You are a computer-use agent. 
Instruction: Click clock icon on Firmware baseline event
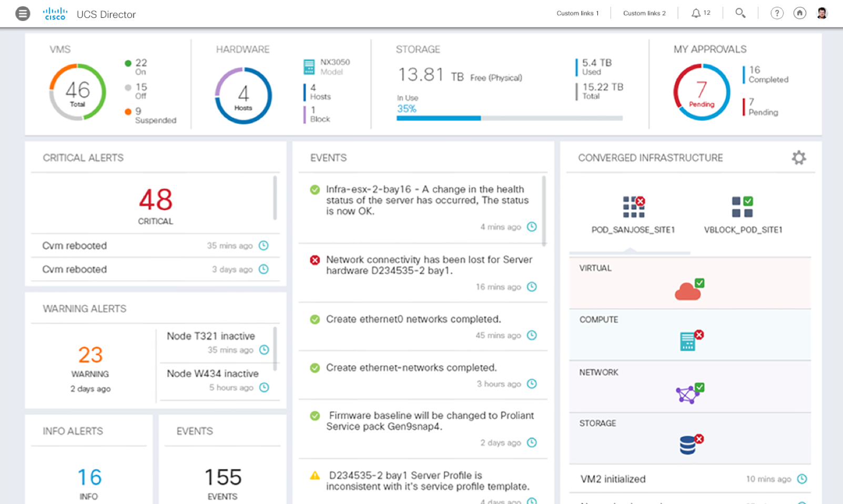[x=532, y=443]
